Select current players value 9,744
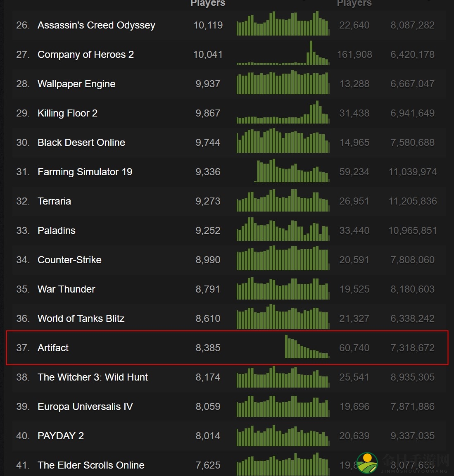The height and width of the screenshot is (476, 454). point(208,143)
